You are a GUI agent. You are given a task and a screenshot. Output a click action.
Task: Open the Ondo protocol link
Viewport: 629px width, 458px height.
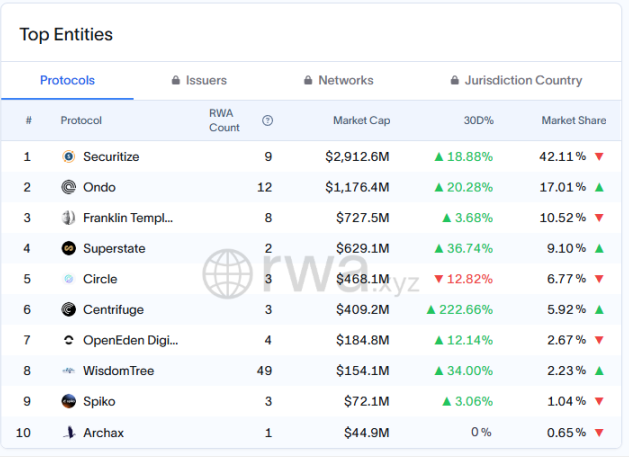99,187
